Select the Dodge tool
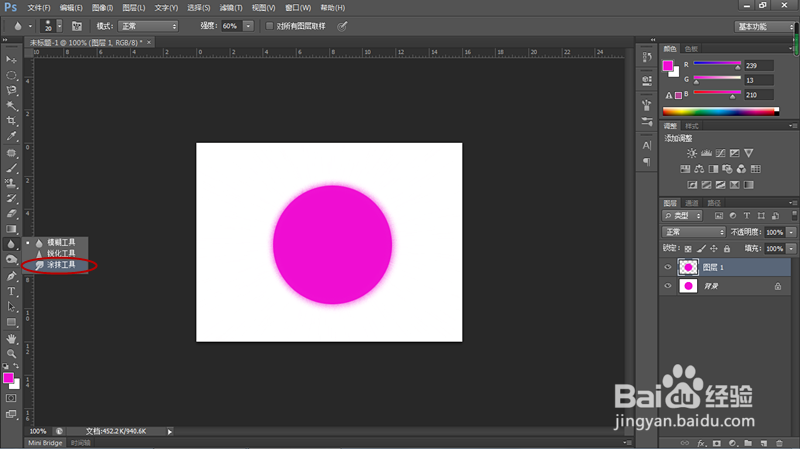 pos(11,260)
